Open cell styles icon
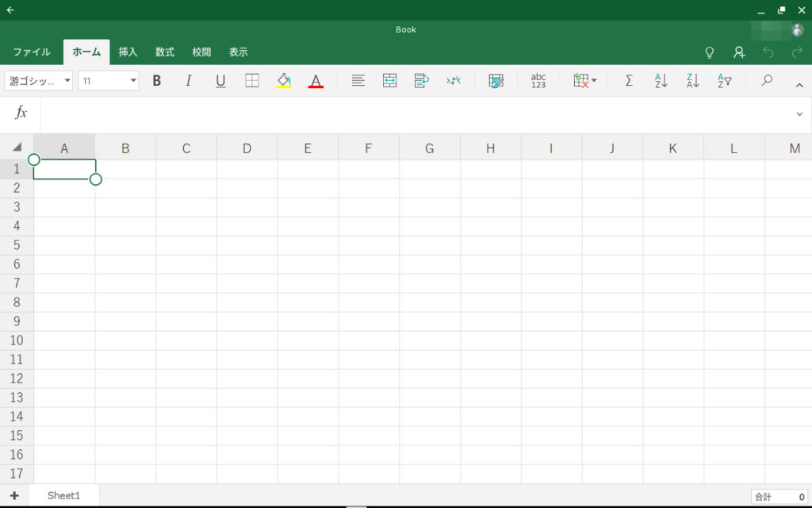The image size is (812, 508). click(496, 80)
